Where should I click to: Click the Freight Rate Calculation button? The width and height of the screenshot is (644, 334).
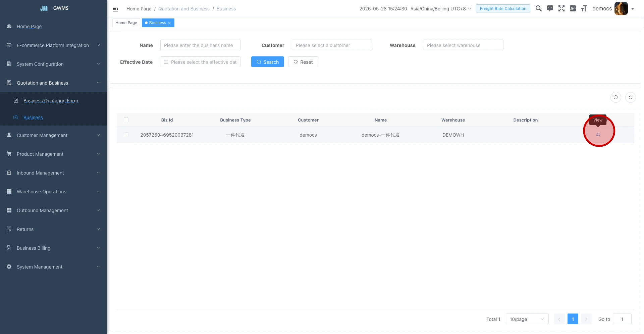pyautogui.click(x=503, y=8)
